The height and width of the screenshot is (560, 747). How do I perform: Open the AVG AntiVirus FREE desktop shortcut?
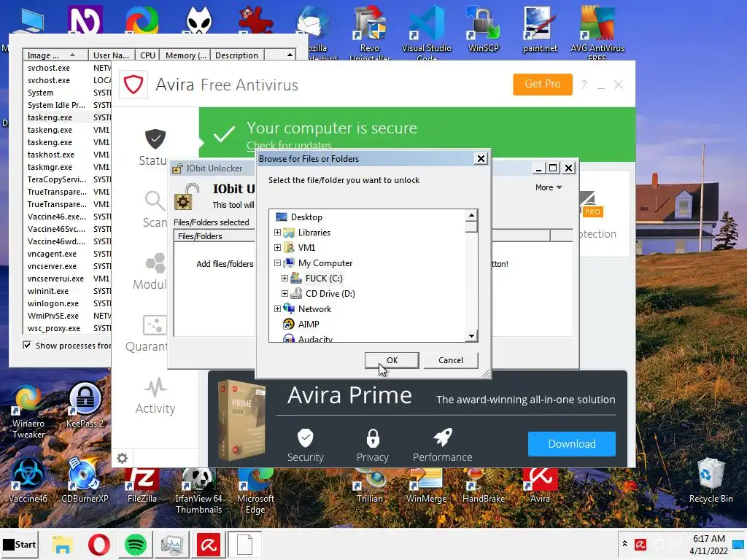[597, 32]
